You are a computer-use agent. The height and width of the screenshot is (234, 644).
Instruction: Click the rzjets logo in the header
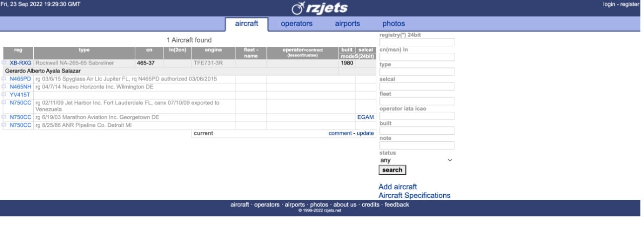(x=319, y=8)
